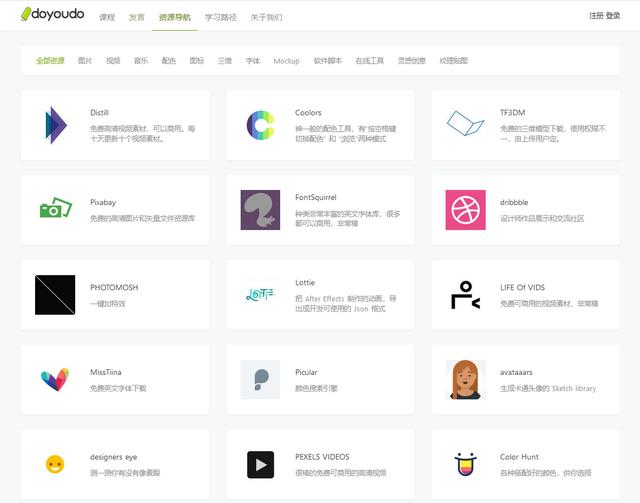
Task: Click the PEXELS VIDEOS play icon
Action: [x=260, y=464]
